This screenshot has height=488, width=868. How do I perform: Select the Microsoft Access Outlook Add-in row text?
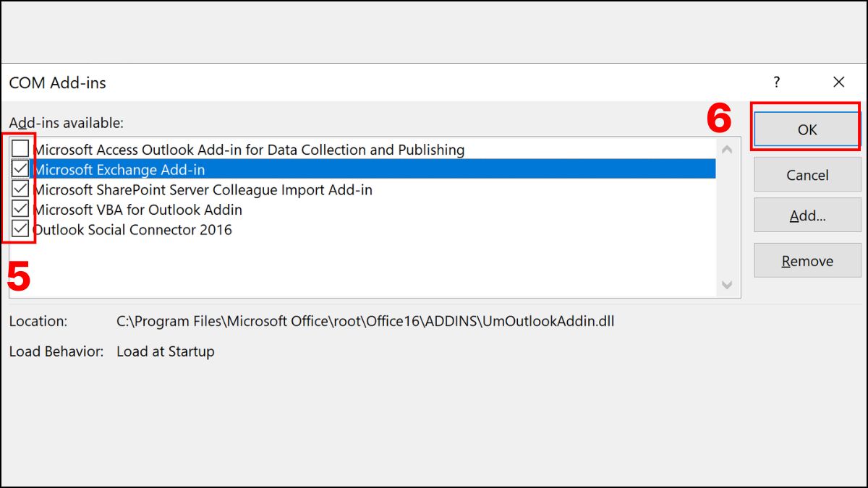click(x=249, y=150)
